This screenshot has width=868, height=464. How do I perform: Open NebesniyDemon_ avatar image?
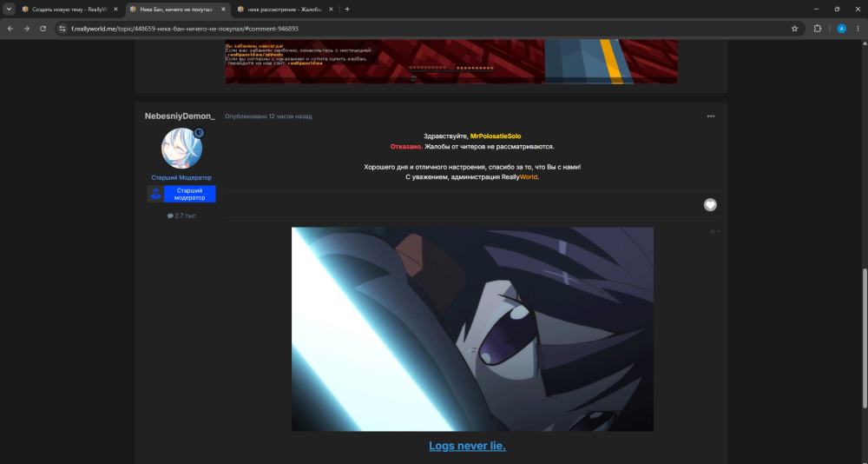tap(181, 148)
